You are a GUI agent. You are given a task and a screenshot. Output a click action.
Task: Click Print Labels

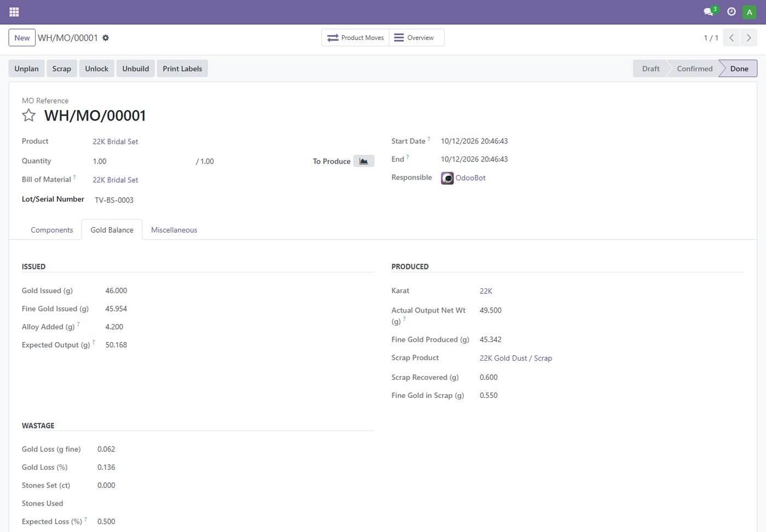182,68
